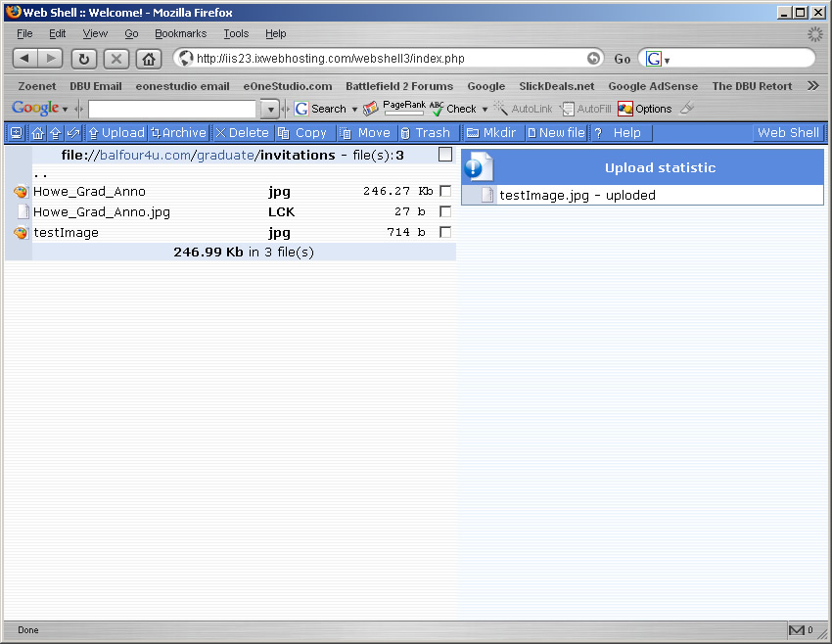Viewport: 832px width, 644px height.
Task: Open the SlickDeals.net bookmark
Action: coord(556,86)
